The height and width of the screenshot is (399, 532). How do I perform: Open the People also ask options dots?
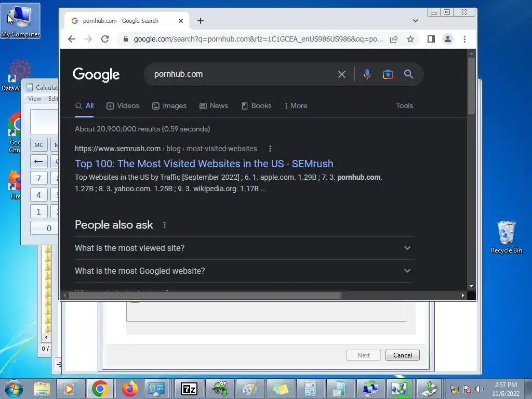165,225
